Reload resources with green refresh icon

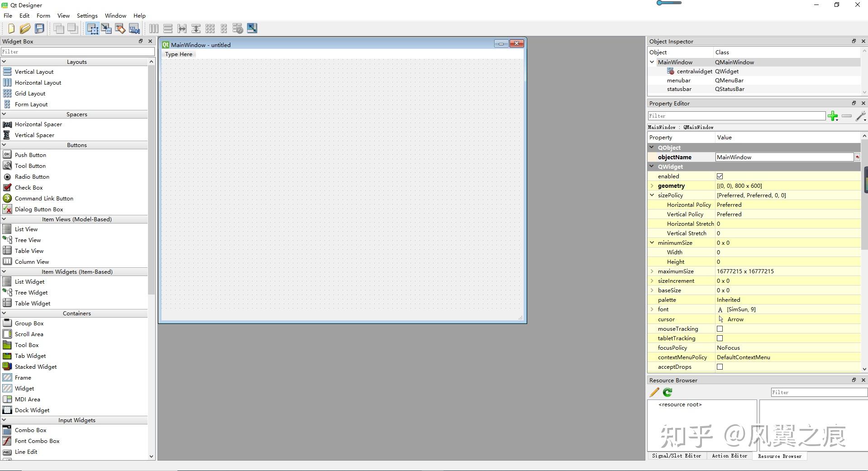(x=668, y=392)
